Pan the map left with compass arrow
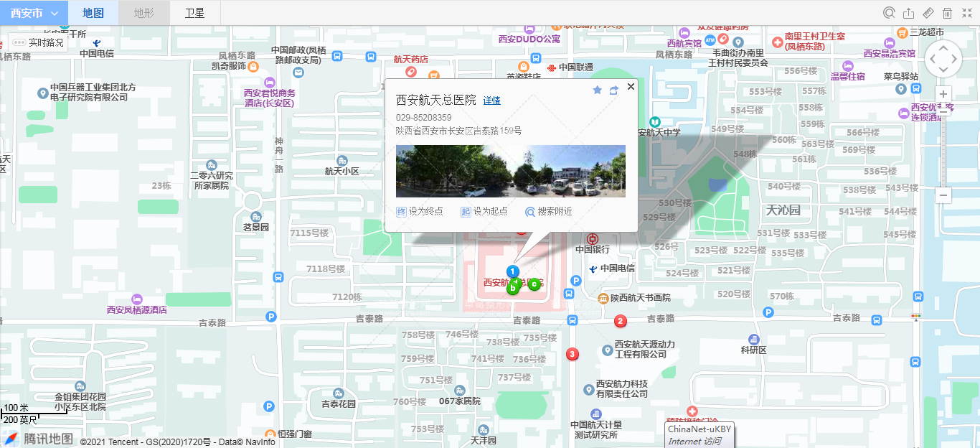 coord(933,60)
